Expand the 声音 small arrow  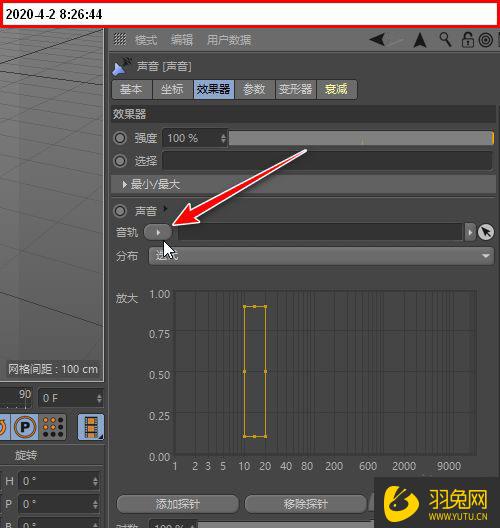click(x=165, y=208)
